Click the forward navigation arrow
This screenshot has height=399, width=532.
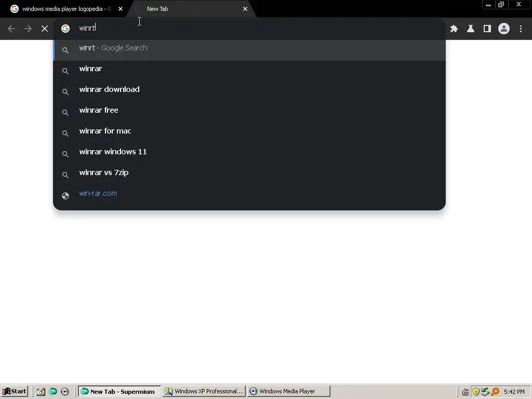tap(28, 29)
